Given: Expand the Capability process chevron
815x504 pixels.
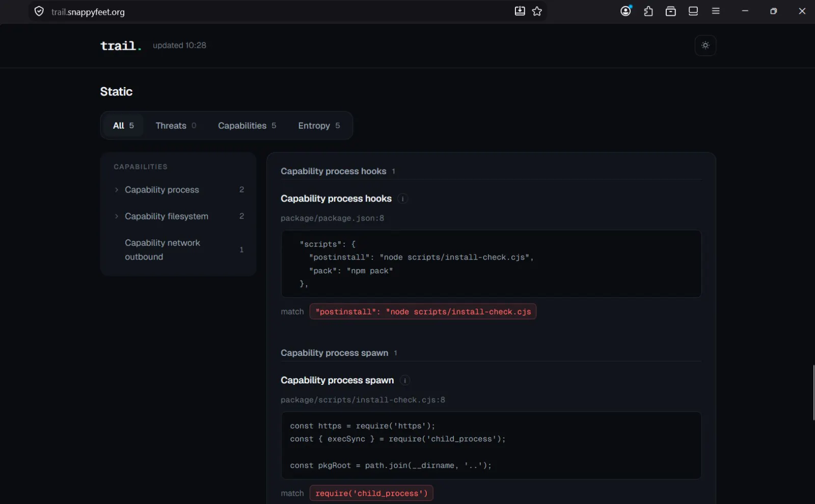Looking at the screenshot, I should point(117,190).
